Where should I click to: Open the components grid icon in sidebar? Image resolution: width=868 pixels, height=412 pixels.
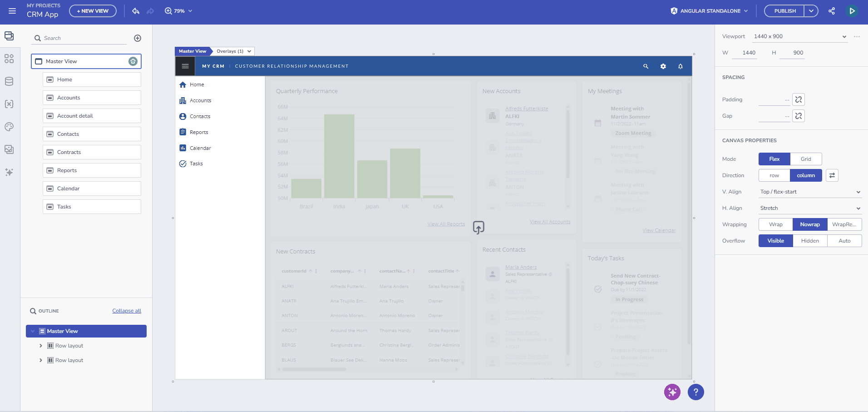[9, 59]
